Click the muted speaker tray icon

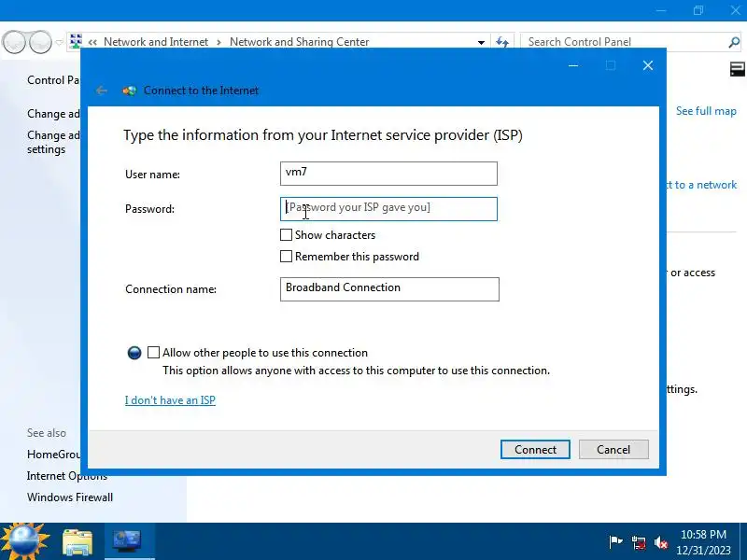point(661,542)
